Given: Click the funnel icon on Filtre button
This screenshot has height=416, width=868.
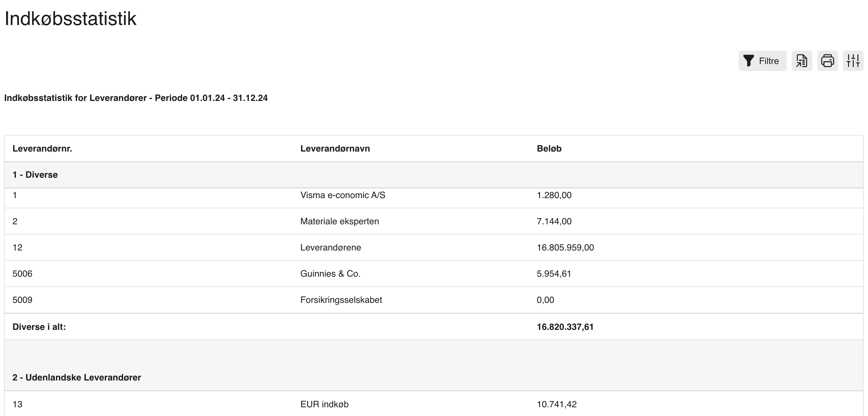Looking at the screenshot, I should coord(748,61).
